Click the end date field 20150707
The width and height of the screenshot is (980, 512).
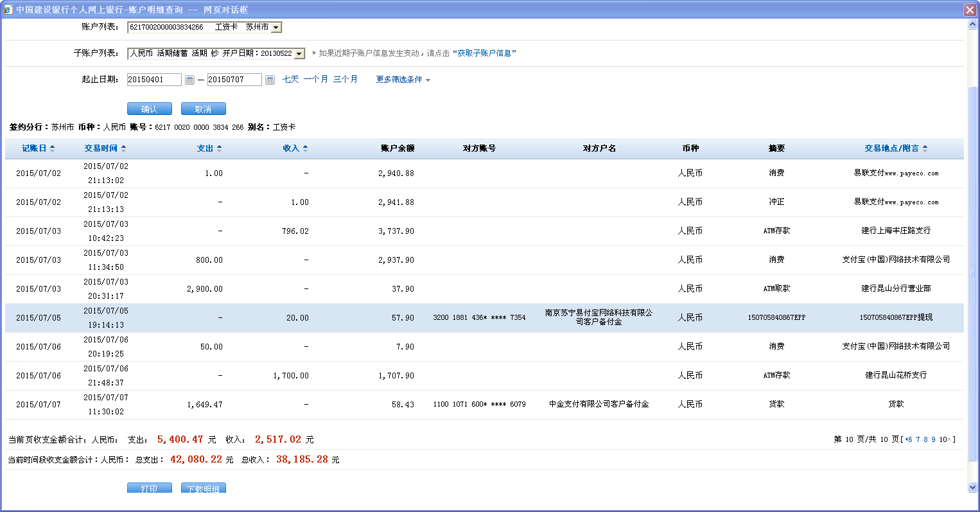pyautogui.click(x=234, y=80)
